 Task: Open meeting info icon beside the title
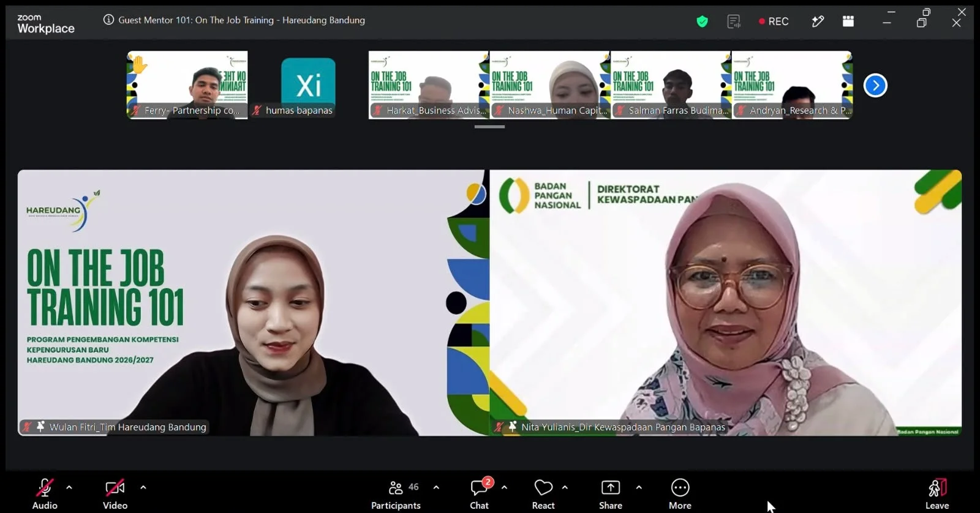(x=108, y=20)
